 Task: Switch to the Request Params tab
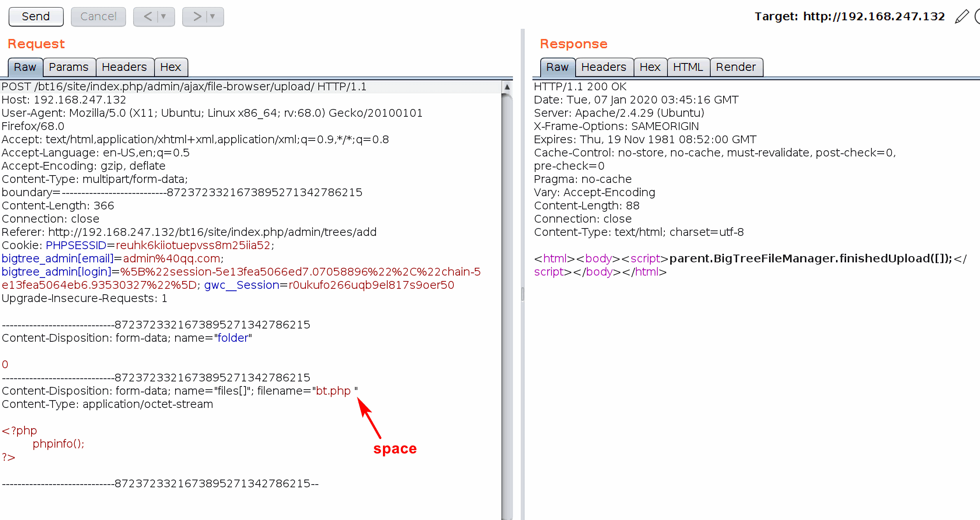point(69,67)
